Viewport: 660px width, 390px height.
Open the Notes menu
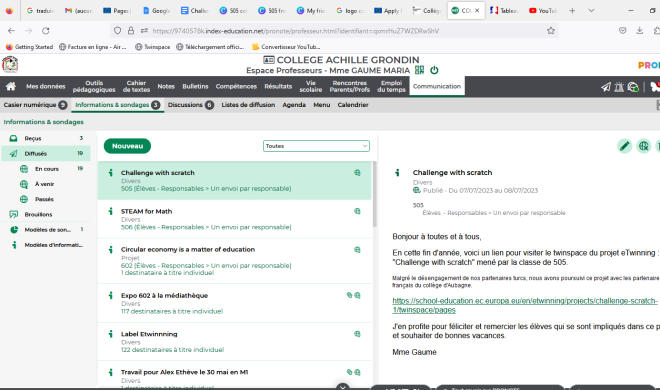pyautogui.click(x=166, y=86)
